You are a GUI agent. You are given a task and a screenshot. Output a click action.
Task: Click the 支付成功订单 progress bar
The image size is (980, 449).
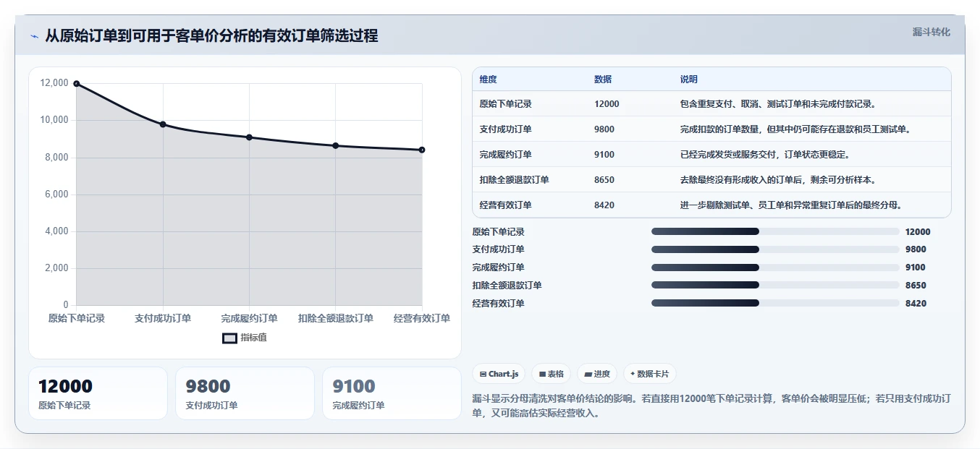pyautogui.click(x=775, y=249)
